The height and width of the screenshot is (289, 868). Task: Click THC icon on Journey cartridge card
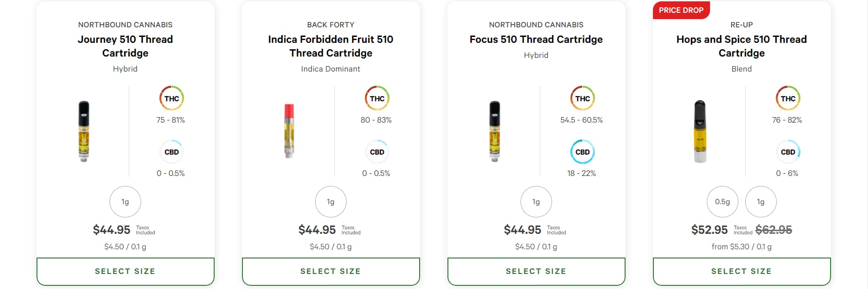(172, 98)
